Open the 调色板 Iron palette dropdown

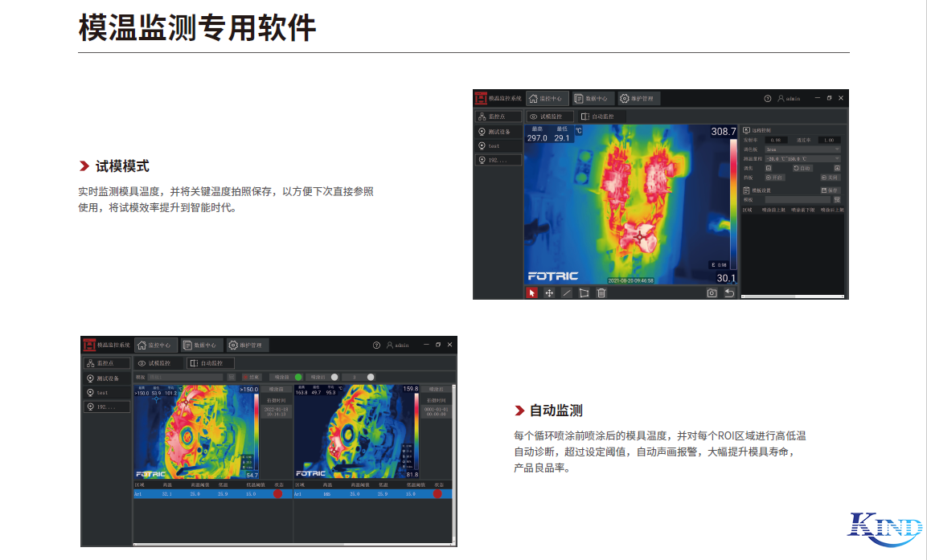(802, 149)
